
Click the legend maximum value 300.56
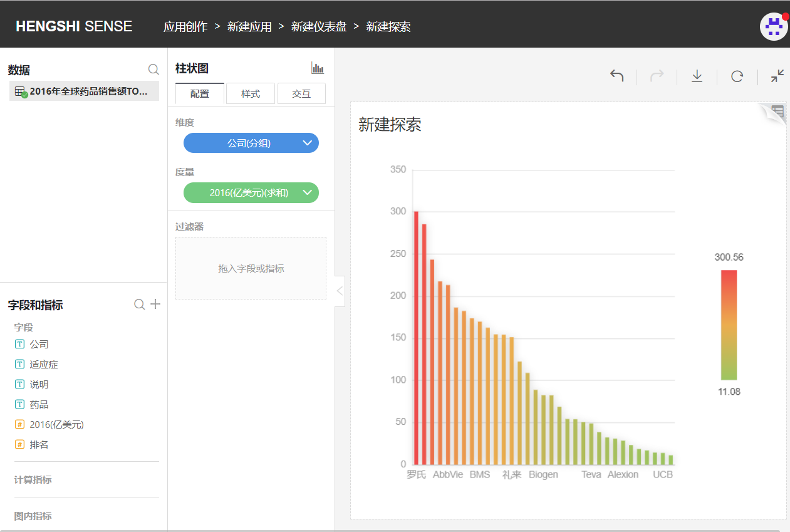click(x=729, y=257)
